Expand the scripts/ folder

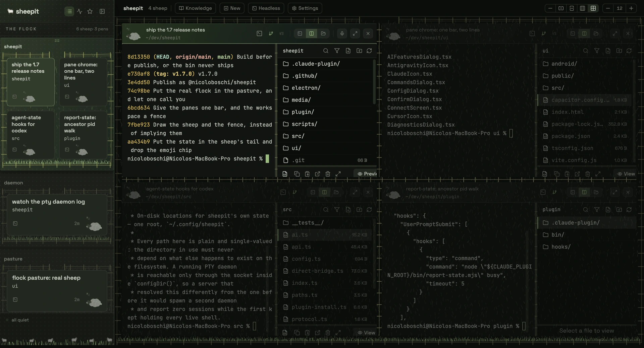click(x=325, y=124)
